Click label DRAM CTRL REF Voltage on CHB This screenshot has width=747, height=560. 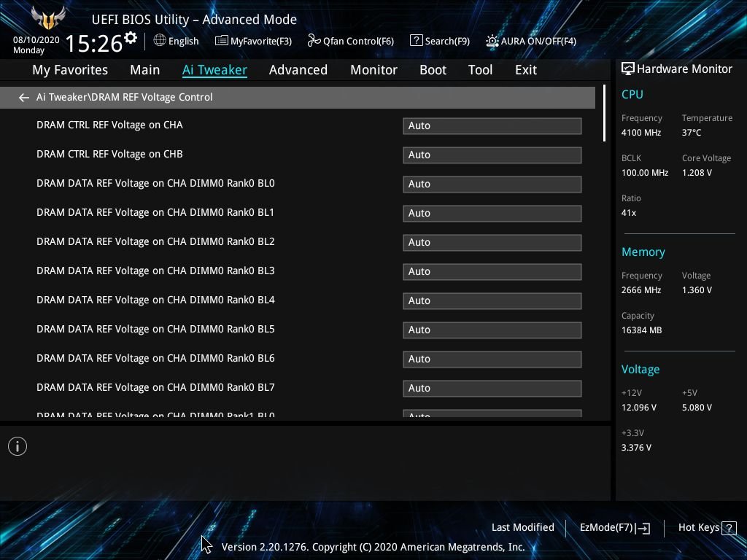pyautogui.click(x=109, y=154)
